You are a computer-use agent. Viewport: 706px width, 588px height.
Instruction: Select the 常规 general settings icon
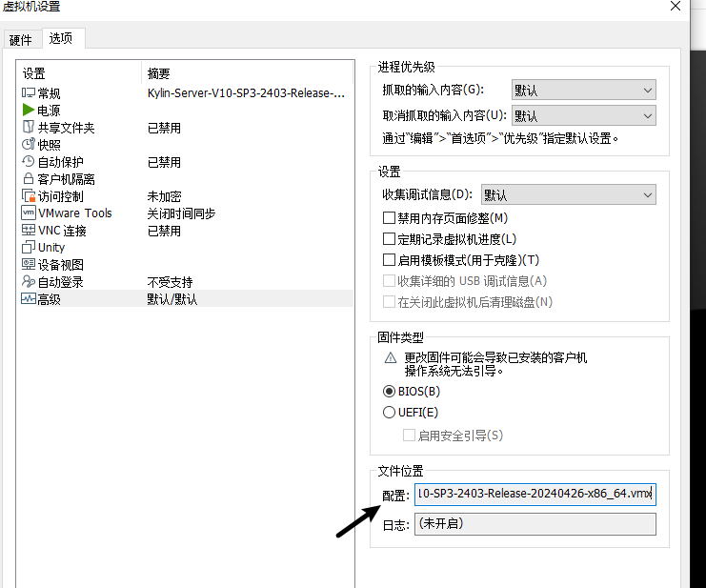click(x=29, y=92)
